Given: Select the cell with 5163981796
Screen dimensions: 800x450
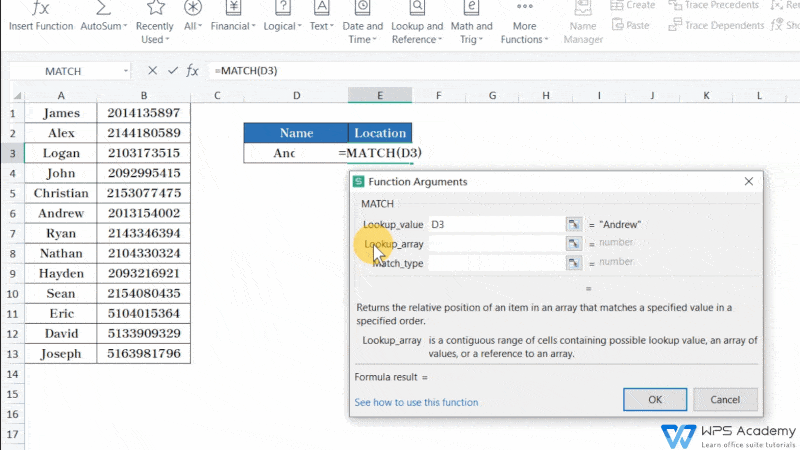Looking at the screenshot, I should (x=144, y=354).
